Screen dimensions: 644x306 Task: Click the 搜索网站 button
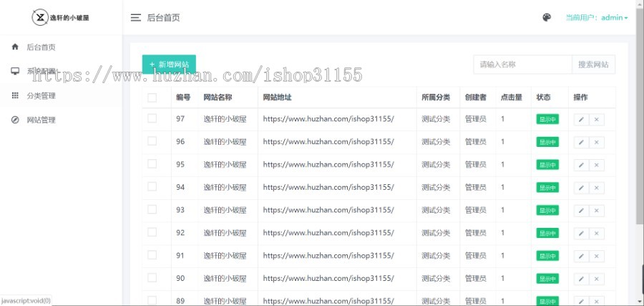[593, 64]
